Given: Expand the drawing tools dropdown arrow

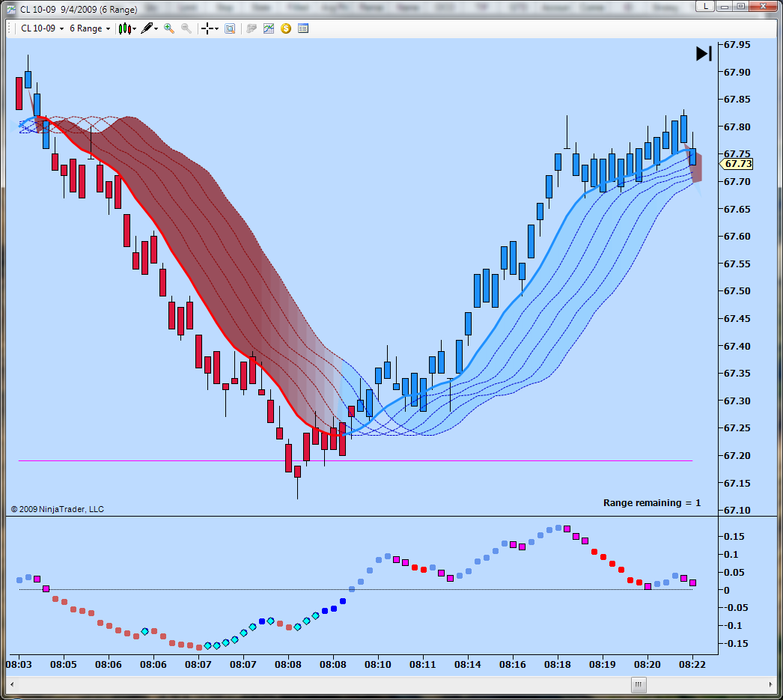Looking at the screenshot, I should point(156,29).
